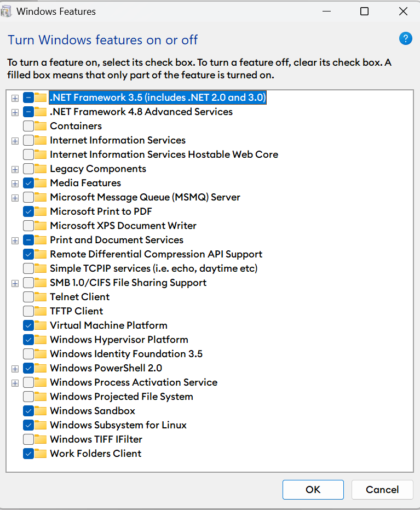Click the folder icon beside Containers
The image size is (420, 510).
point(41,126)
